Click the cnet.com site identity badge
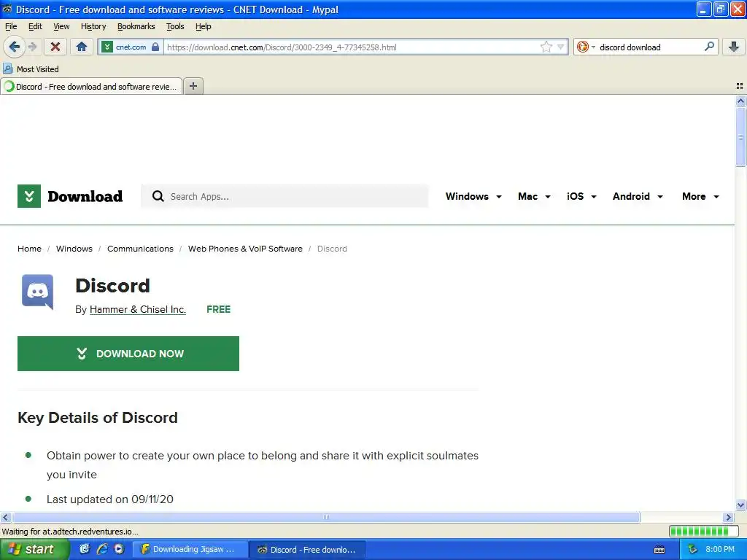 point(130,47)
